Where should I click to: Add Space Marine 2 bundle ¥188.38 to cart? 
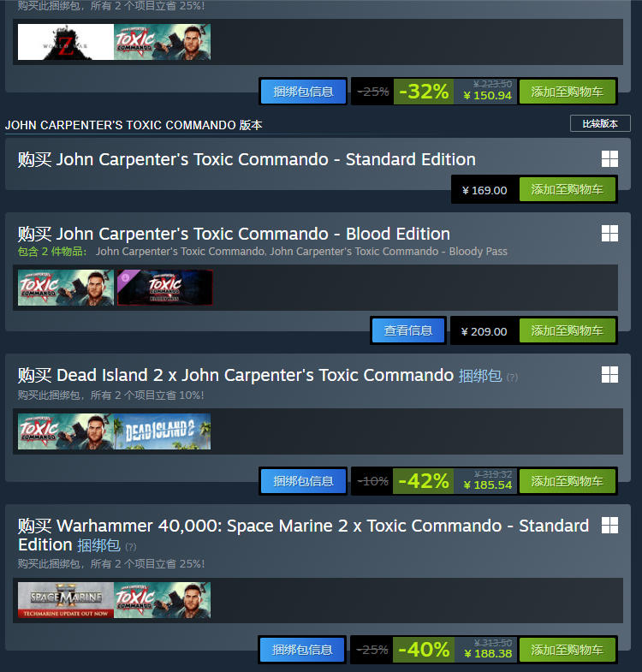568,650
